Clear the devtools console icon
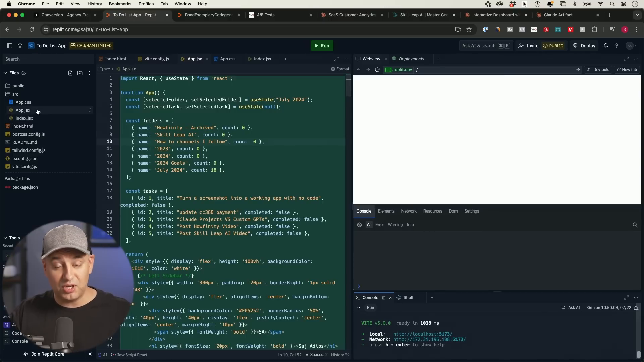This screenshot has width=644, height=362. click(x=359, y=225)
